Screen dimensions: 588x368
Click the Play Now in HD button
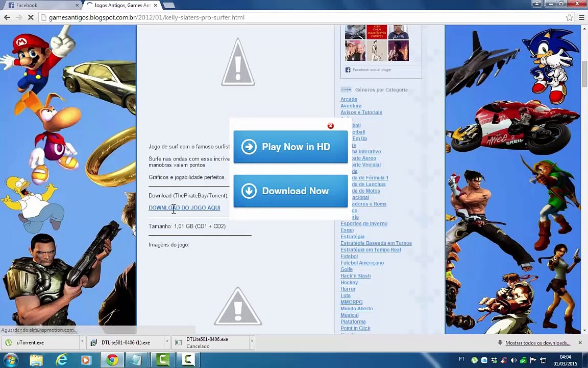click(290, 147)
